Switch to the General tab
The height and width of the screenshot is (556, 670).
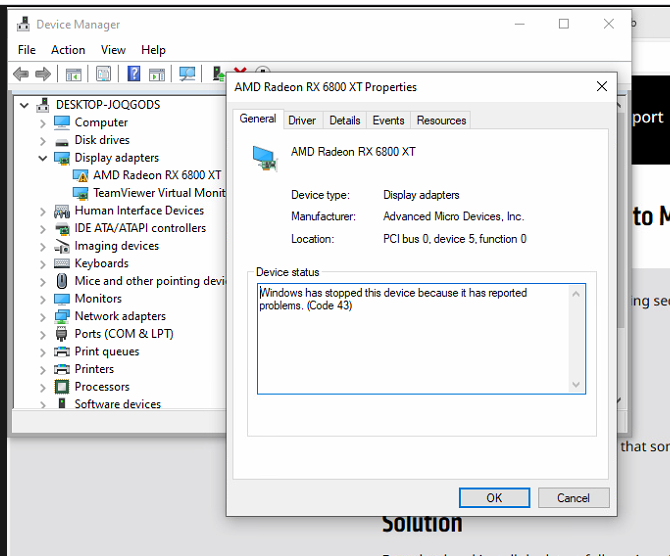(x=258, y=119)
